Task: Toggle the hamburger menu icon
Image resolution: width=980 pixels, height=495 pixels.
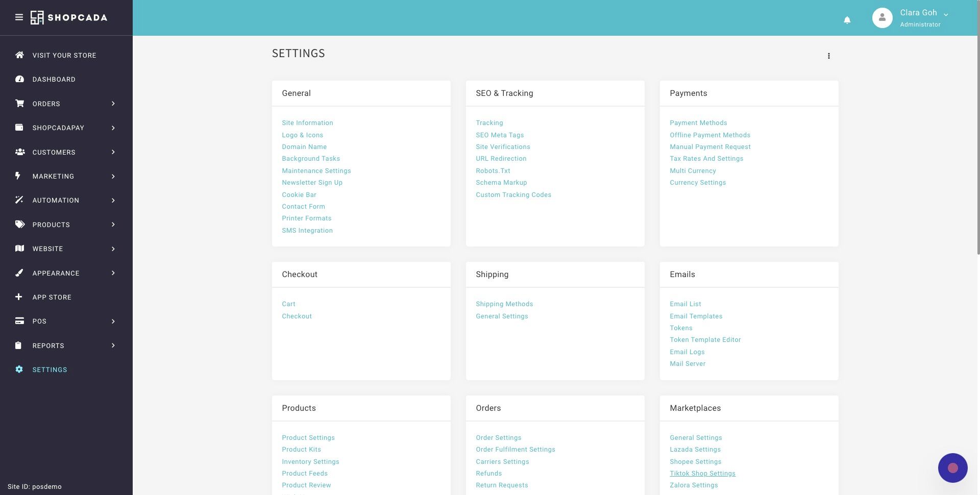Action: click(x=19, y=17)
